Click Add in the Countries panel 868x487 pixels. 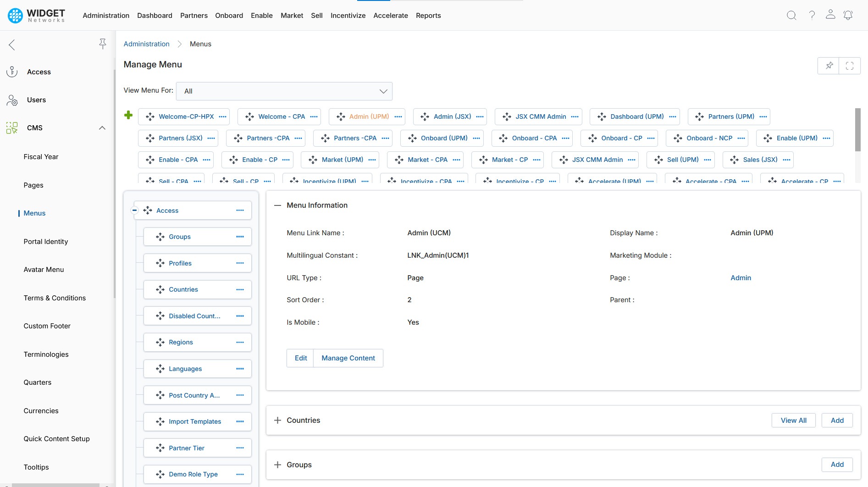click(x=837, y=421)
